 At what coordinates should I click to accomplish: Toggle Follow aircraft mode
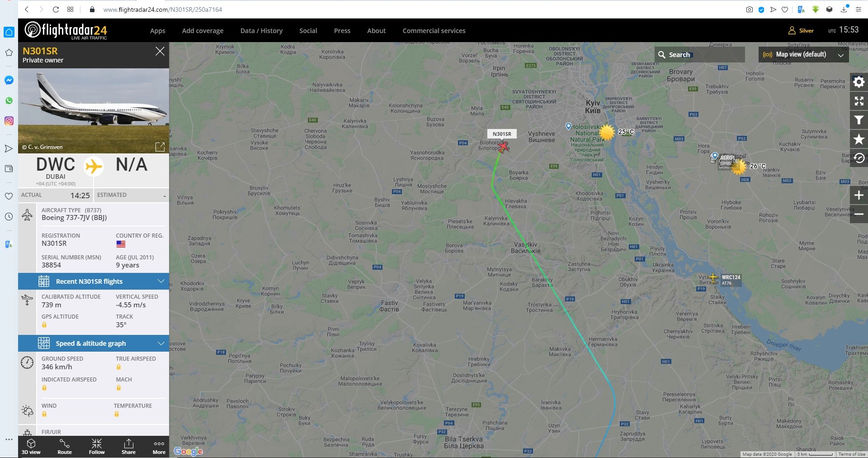point(97,446)
